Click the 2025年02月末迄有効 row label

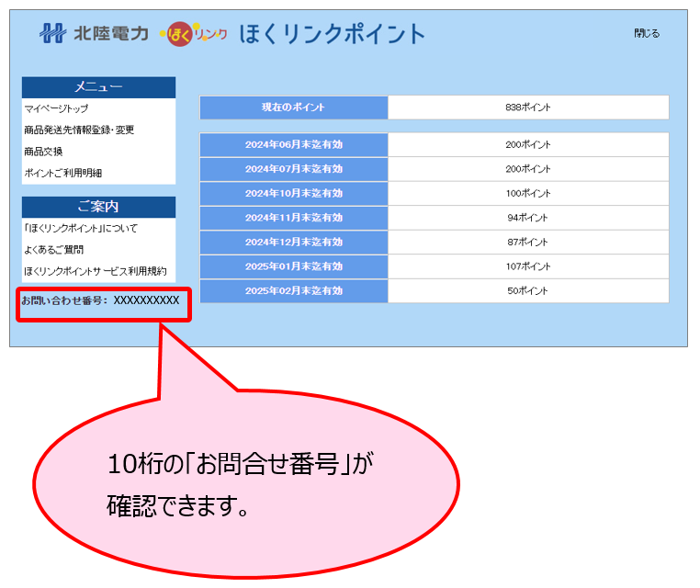click(294, 290)
